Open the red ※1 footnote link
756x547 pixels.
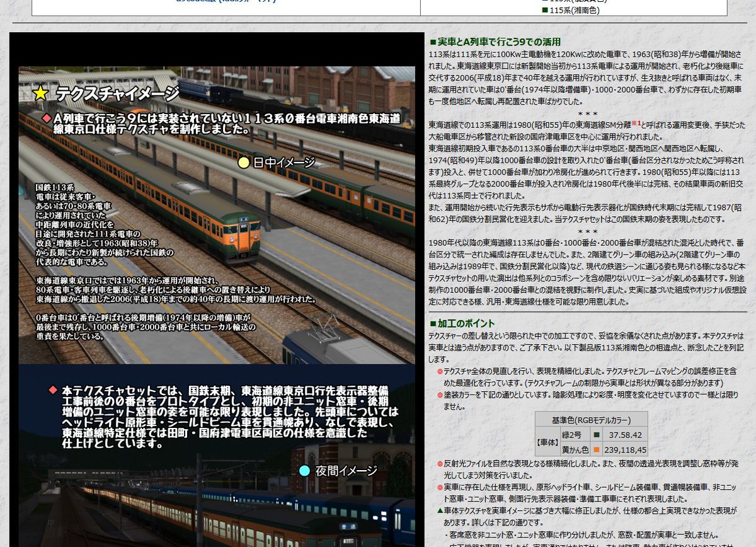tap(636, 123)
